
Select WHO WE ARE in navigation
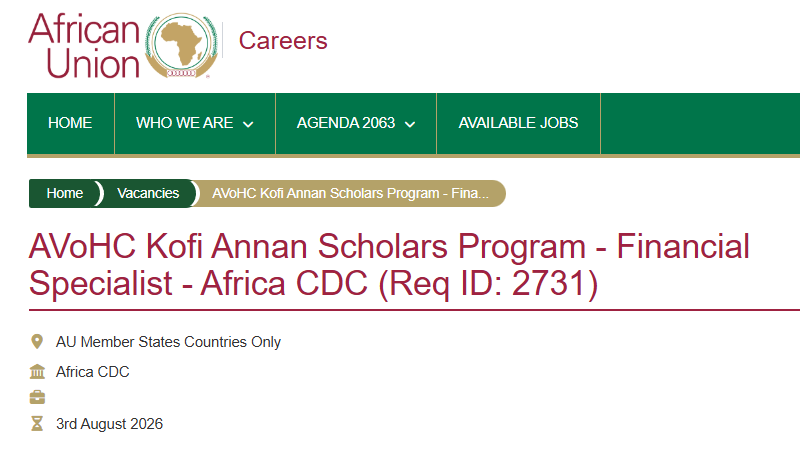(184, 123)
